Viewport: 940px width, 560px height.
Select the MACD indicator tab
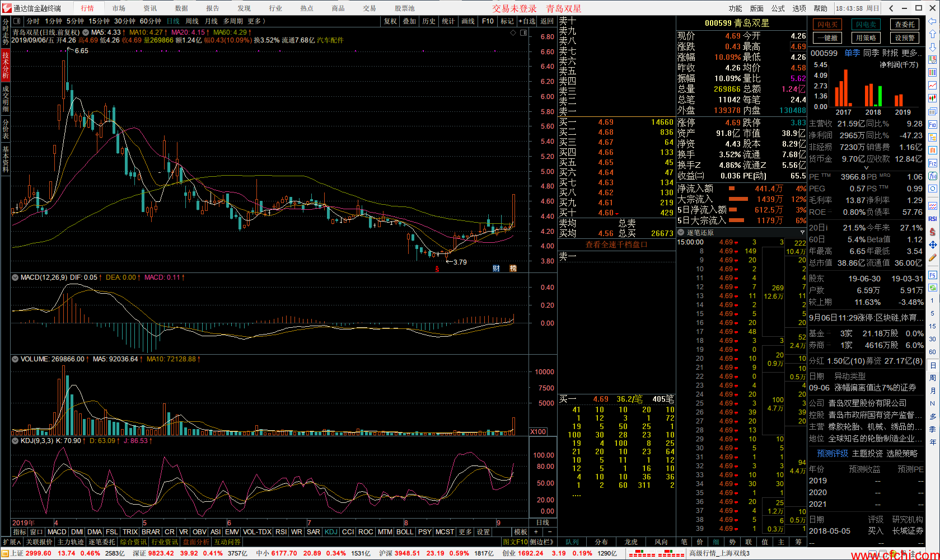click(x=57, y=532)
